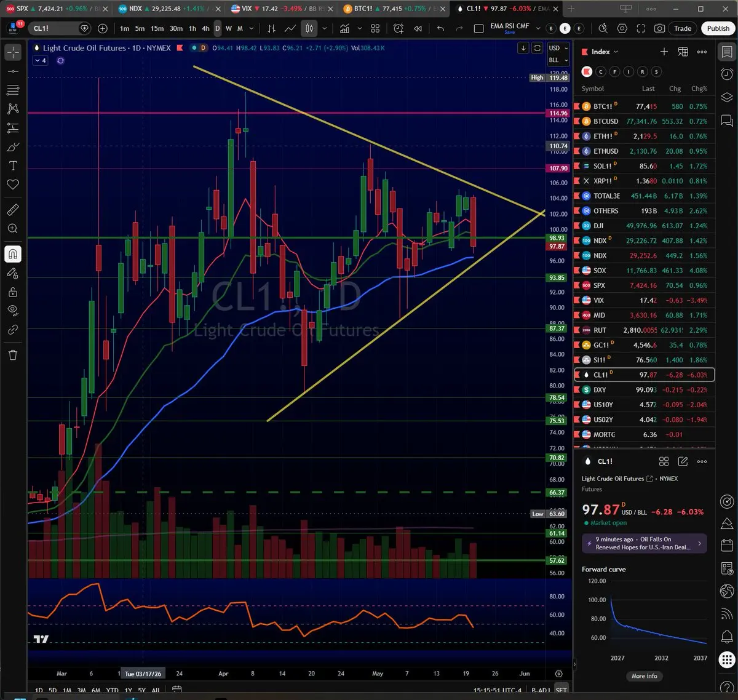Select the text annotation tool
738x700 pixels.
pyautogui.click(x=13, y=165)
